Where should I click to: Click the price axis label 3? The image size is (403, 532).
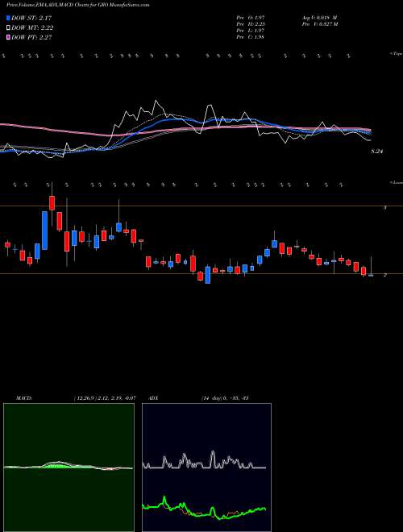tap(385, 207)
